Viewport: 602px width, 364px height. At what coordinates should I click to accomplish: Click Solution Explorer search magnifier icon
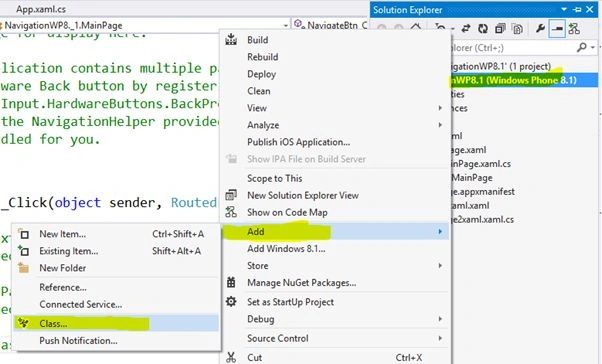coord(582,48)
